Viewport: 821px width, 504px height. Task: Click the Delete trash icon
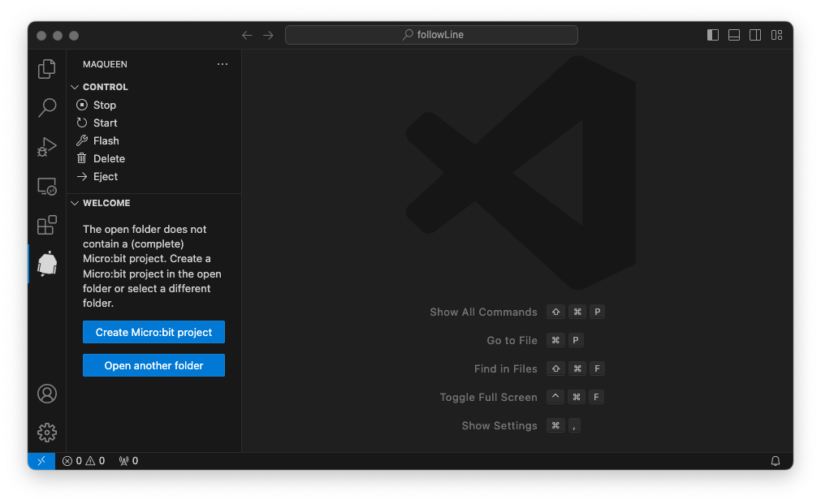82,158
